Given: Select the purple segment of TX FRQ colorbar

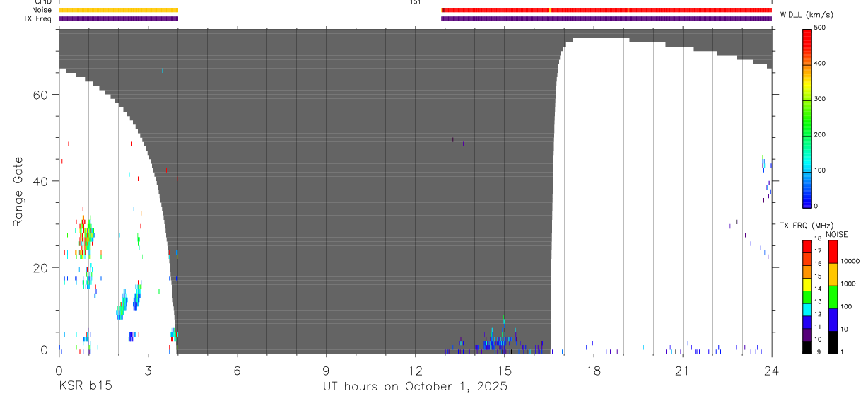Looking at the screenshot, I should point(807,335).
